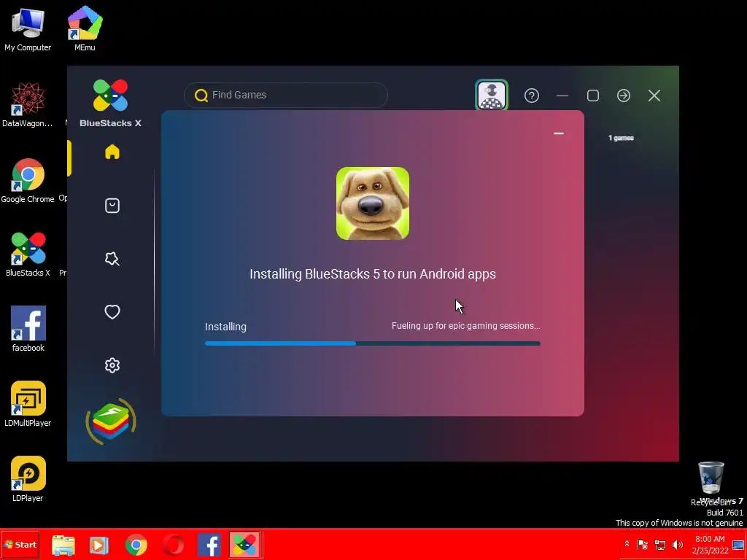
Task: Click "Installing BlueStacks 5 to run Android apps" heading
Action: 373,274
